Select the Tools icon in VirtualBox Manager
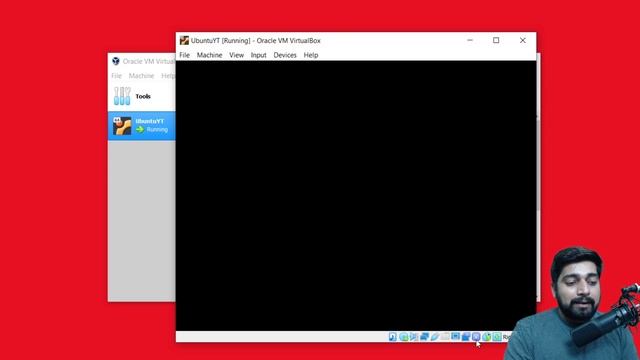The width and height of the screenshot is (640, 360). click(122, 96)
